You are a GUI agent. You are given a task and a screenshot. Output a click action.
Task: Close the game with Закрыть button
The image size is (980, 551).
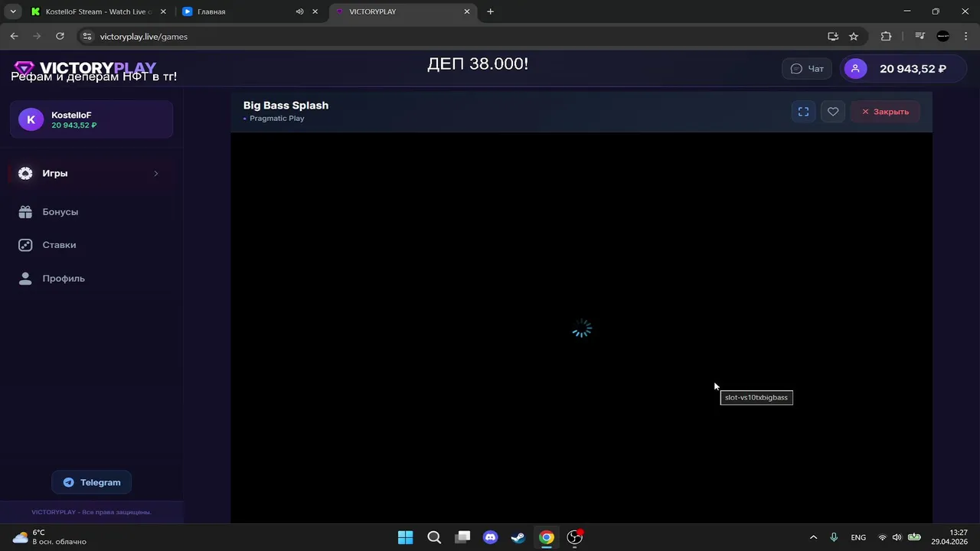tap(885, 112)
